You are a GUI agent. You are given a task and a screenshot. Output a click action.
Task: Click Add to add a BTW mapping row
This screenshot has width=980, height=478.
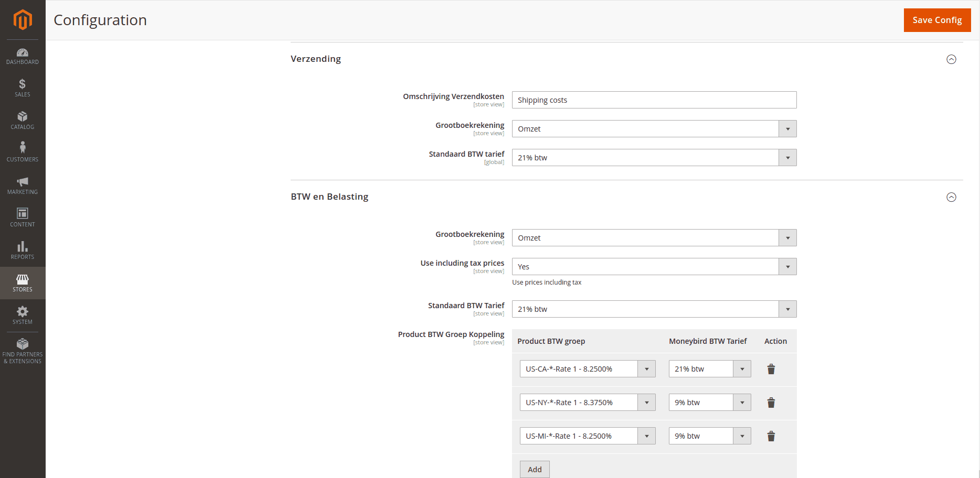[x=535, y=469]
